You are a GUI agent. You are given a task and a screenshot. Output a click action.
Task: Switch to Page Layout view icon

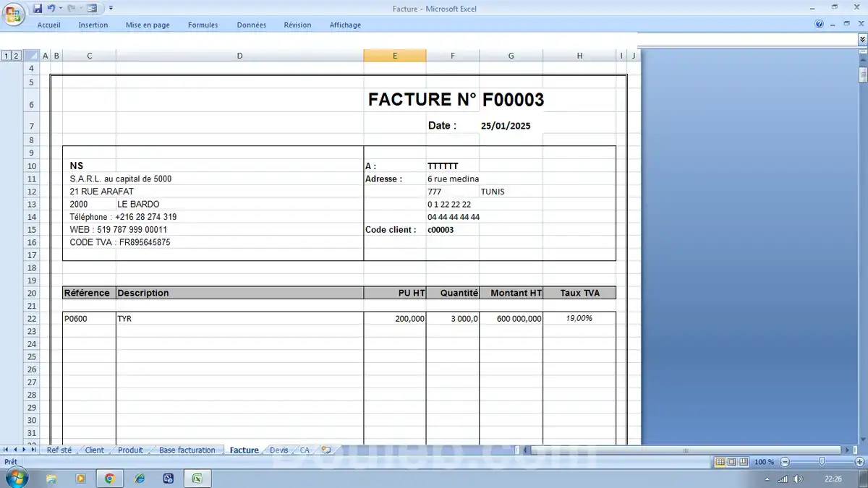coord(732,461)
